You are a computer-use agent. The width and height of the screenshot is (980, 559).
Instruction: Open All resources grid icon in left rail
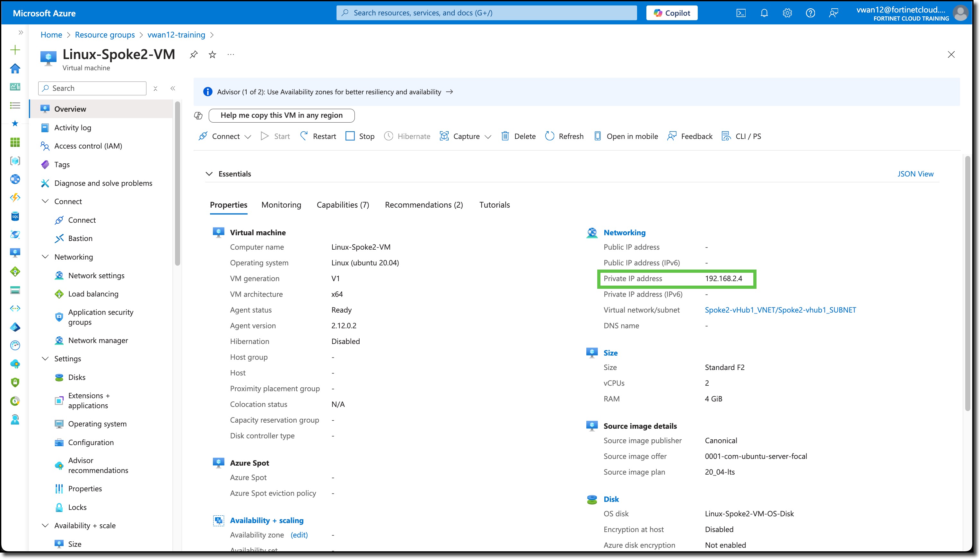[x=15, y=142]
